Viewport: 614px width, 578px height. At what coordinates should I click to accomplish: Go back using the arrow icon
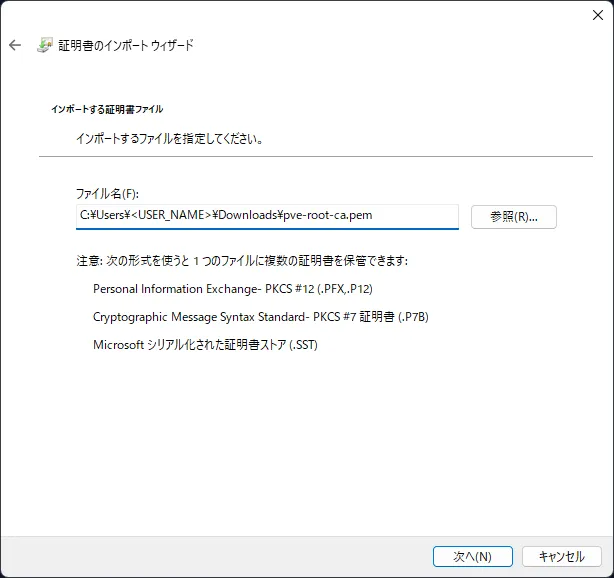(x=15, y=45)
